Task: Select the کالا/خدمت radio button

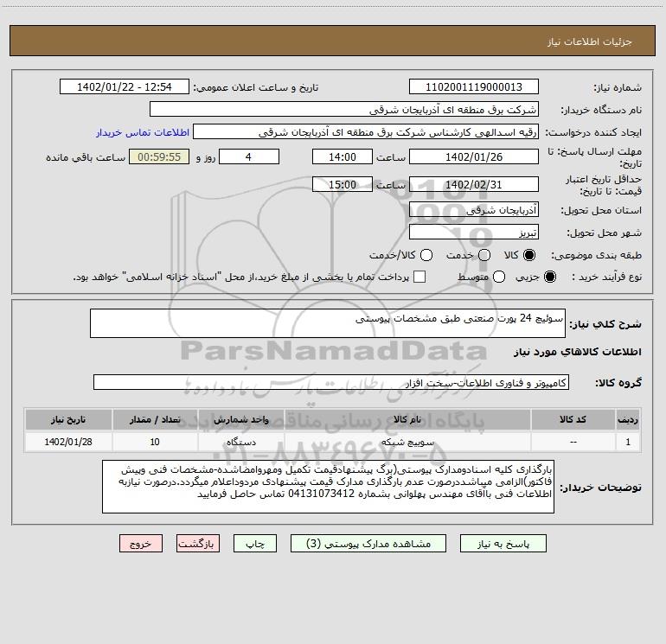Action: [x=426, y=255]
